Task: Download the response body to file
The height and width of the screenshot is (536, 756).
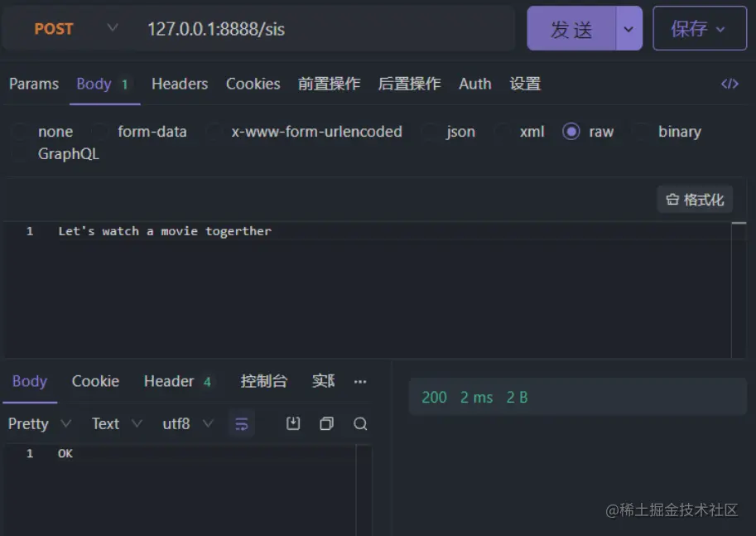Action: [x=293, y=423]
